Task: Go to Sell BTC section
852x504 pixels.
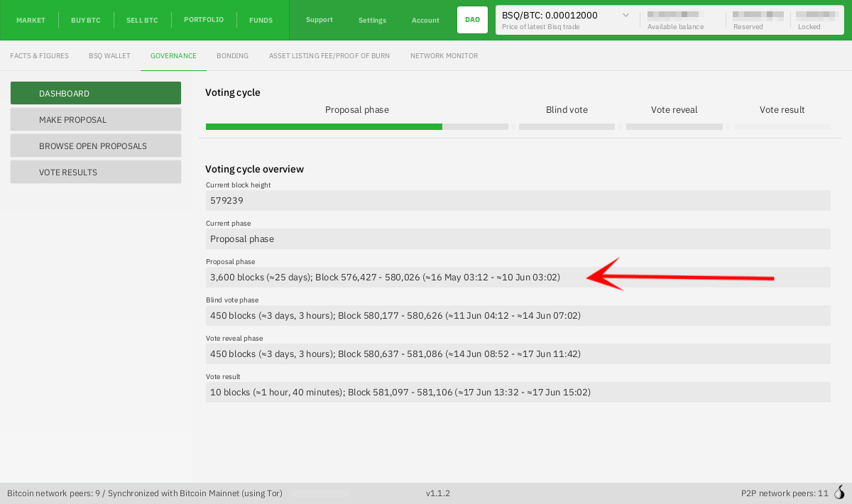Action: (x=142, y=20)
